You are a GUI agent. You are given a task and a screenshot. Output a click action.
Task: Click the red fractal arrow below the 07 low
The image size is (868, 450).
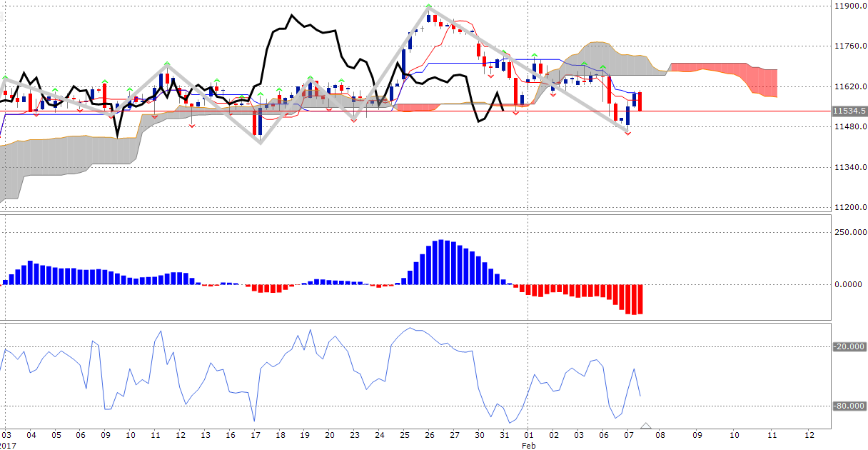pos(628,134)
